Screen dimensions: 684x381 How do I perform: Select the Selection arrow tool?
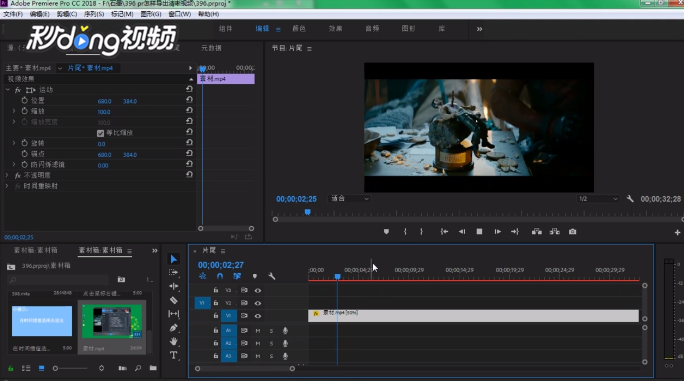(174, 259)
